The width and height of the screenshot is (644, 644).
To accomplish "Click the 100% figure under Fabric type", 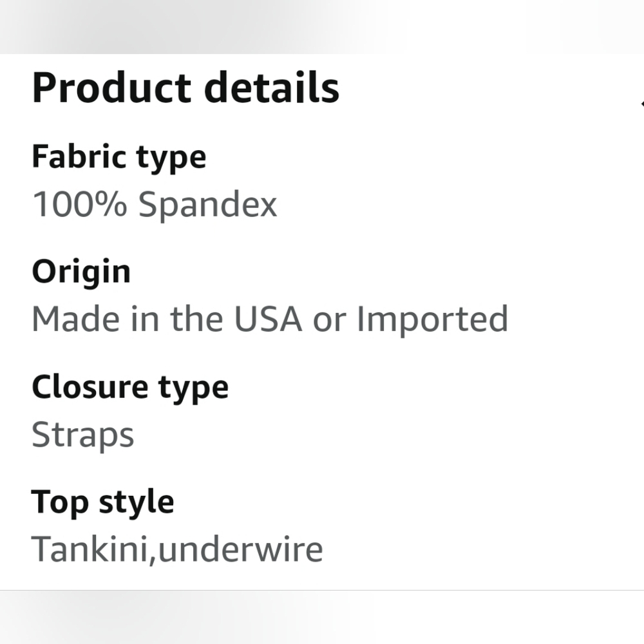I will coord(79,204).
